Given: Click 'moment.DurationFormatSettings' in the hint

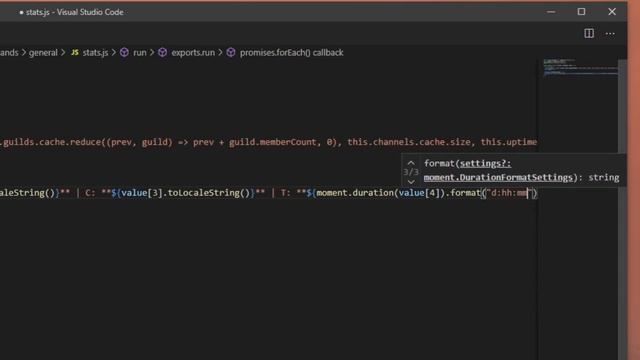Looking at the screenshot, I should coord(498,178).
